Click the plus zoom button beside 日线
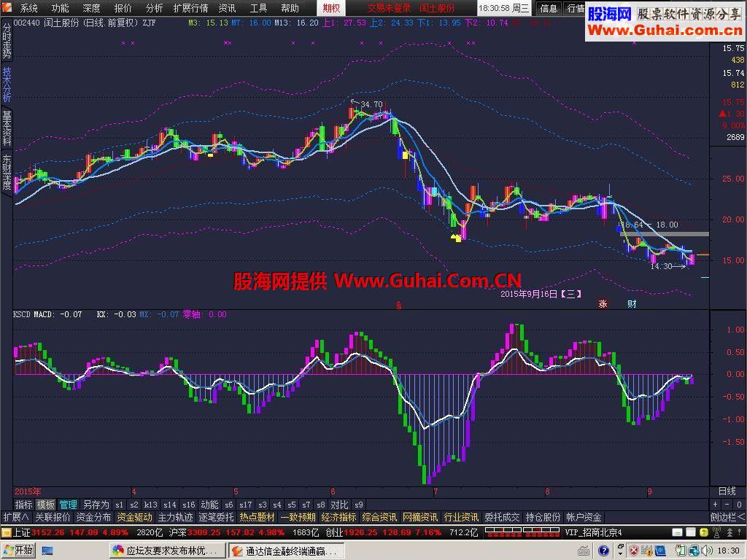The height and width of the screenshot is (560, 747). tap(716, 505)
